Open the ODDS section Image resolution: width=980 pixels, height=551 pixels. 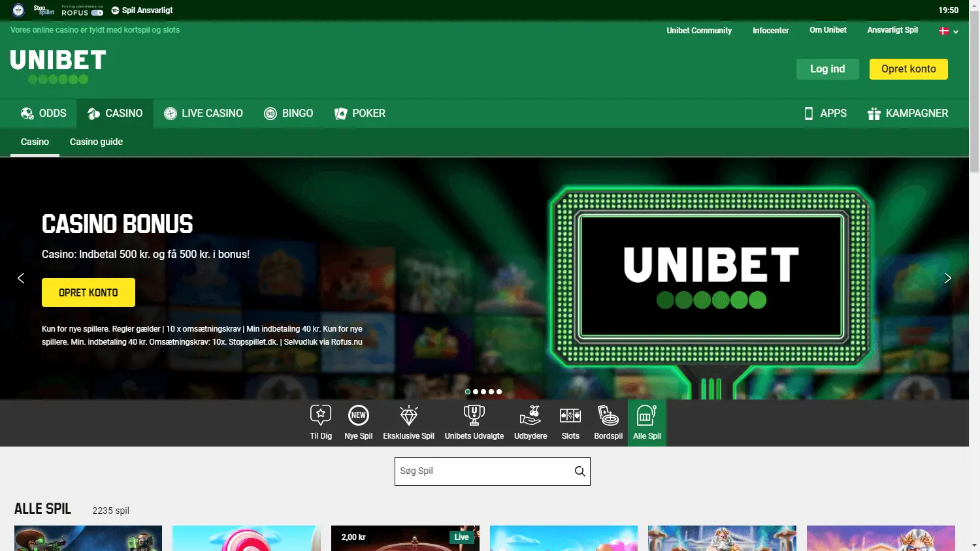[43, 114]
